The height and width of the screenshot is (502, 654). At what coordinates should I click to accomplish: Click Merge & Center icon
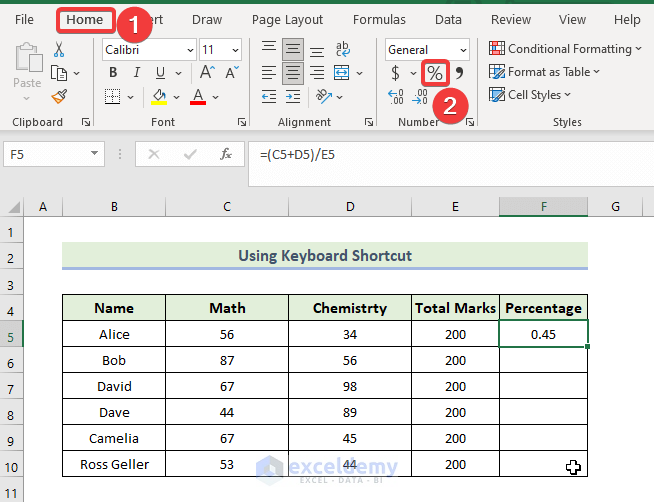pos(342,73)
